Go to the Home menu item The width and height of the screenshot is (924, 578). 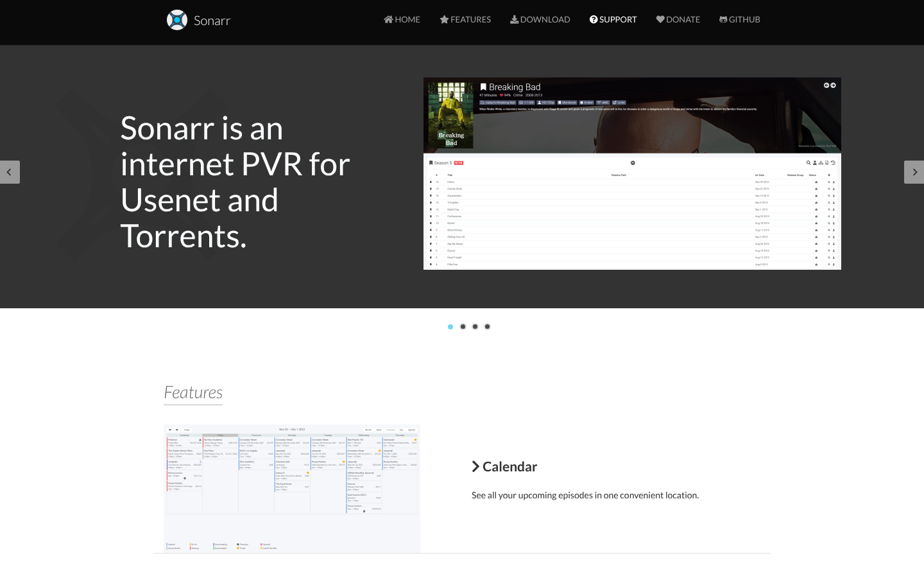point(402,19)
